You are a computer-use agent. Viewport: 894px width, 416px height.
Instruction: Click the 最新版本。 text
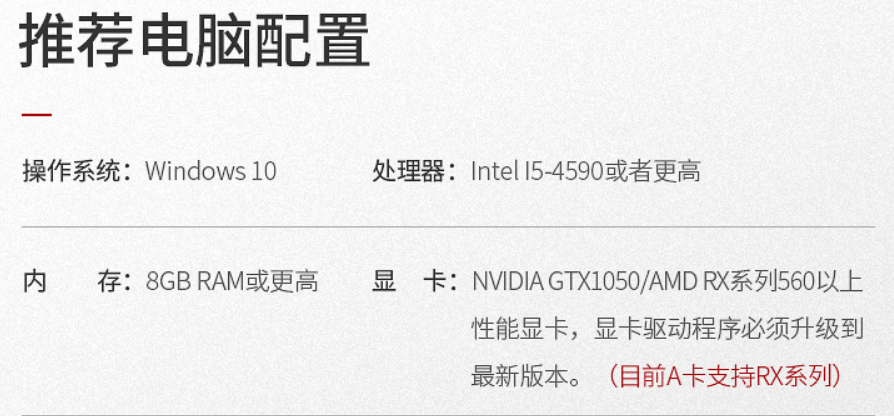[526, 376]
